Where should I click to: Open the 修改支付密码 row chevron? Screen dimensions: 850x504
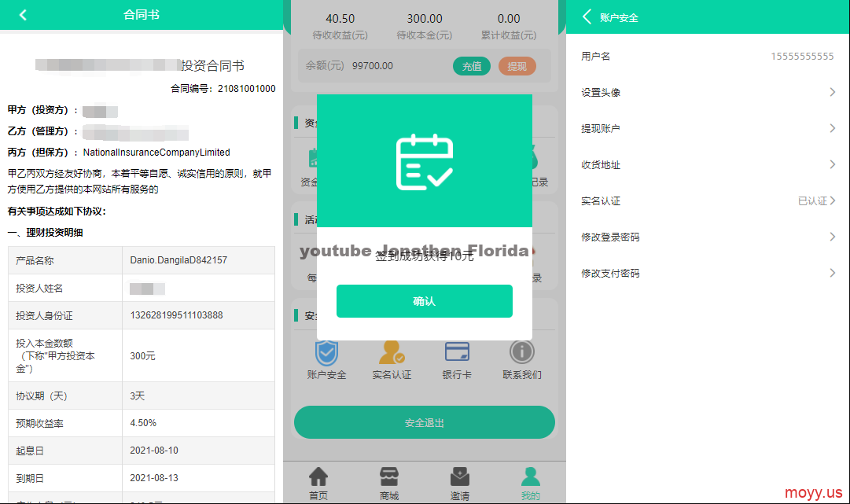pyautogui.click(x=833, y=273)
